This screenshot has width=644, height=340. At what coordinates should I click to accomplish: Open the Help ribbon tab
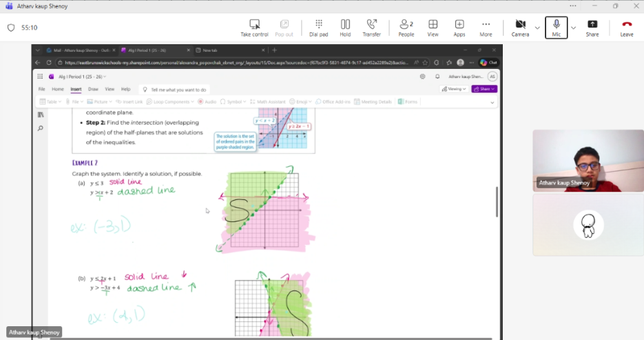(125, 89)
